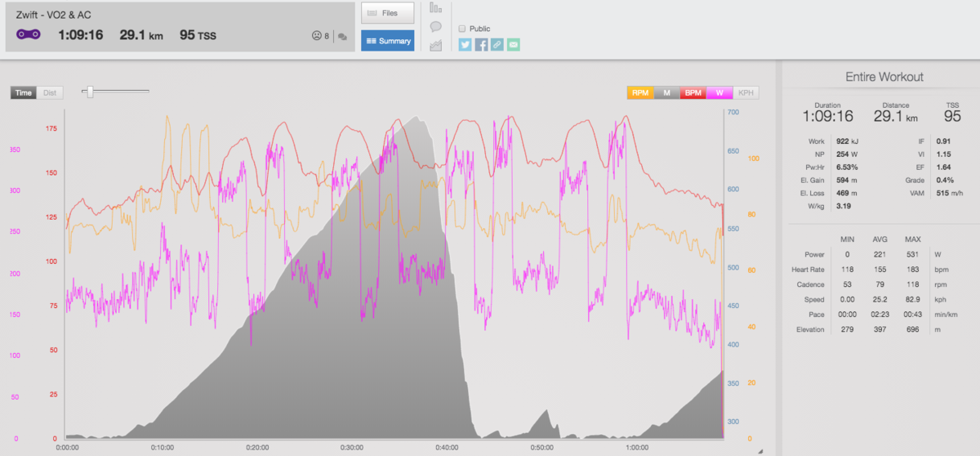Copy the workout share link icon

pyautogui.click(x=497, y=45)
